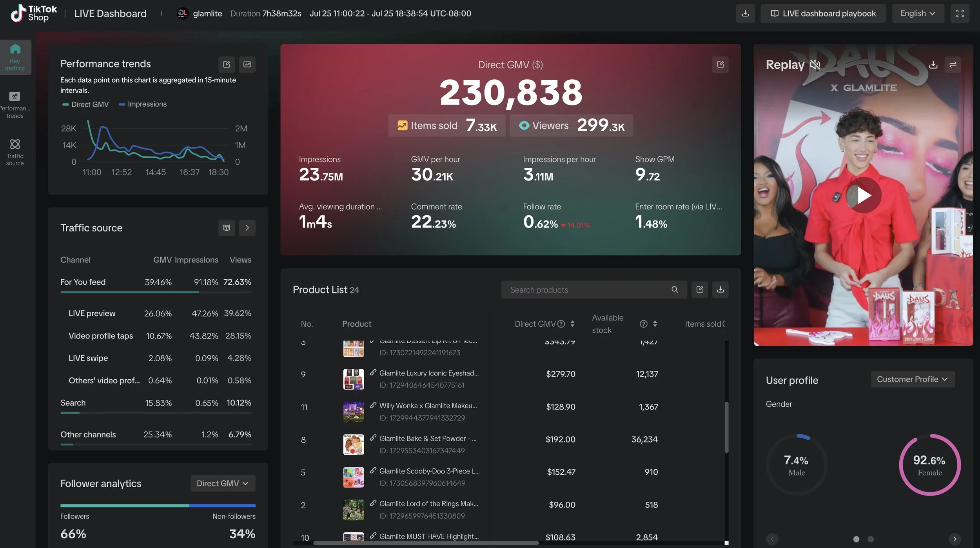
Task: Edit the Performance trends metrics
Action: tap(227, 64)
